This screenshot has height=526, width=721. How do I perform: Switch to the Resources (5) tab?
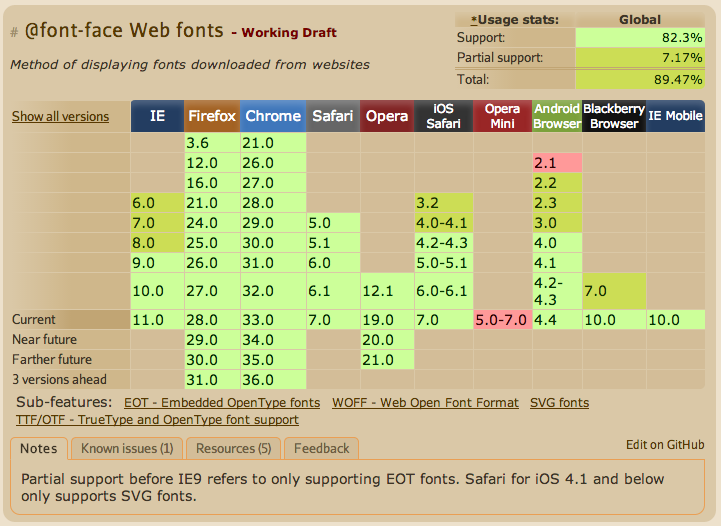234,448
